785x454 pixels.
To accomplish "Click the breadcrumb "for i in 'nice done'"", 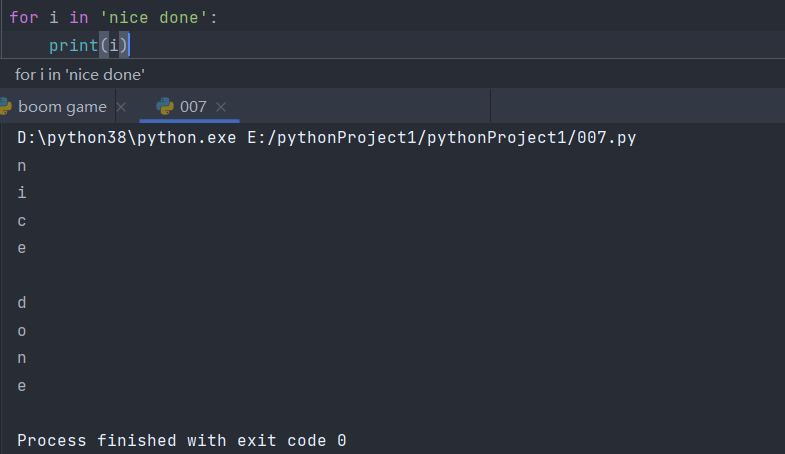I will [80, 75].
